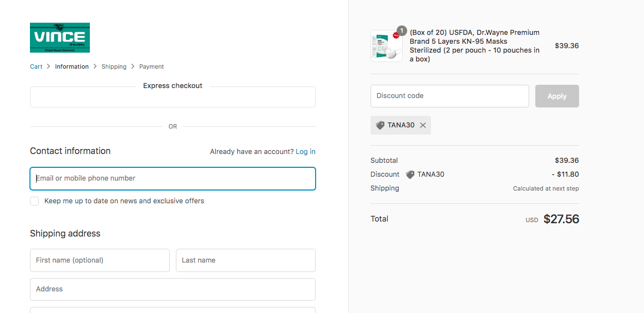The width and height of the screenshot is (644, 313).
Task: Select the Shipping breadcrumb step
Action: pyautogui.click(x=114, y=66)
